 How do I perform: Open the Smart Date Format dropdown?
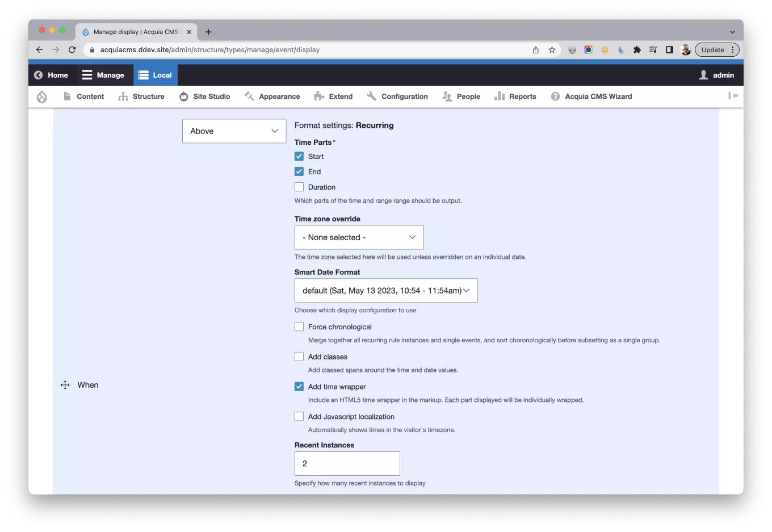pyautogui.click(x=386, y=291)
